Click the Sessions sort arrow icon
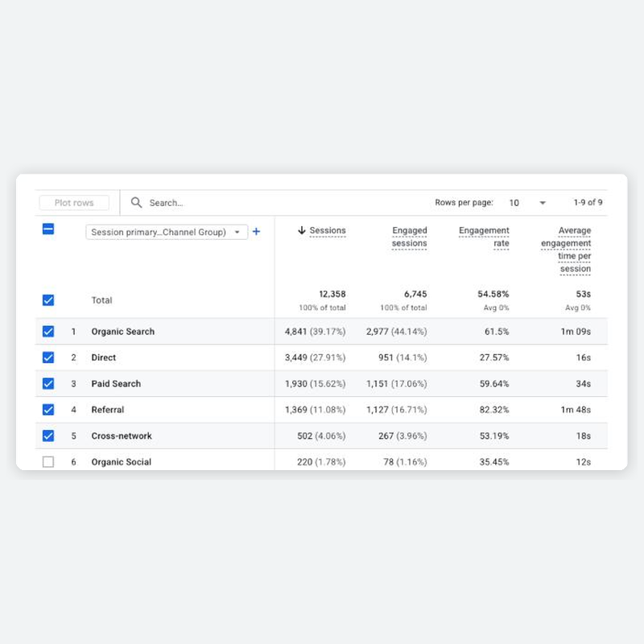The width and height of the screenshot is (644, 644). click(302, 230)
